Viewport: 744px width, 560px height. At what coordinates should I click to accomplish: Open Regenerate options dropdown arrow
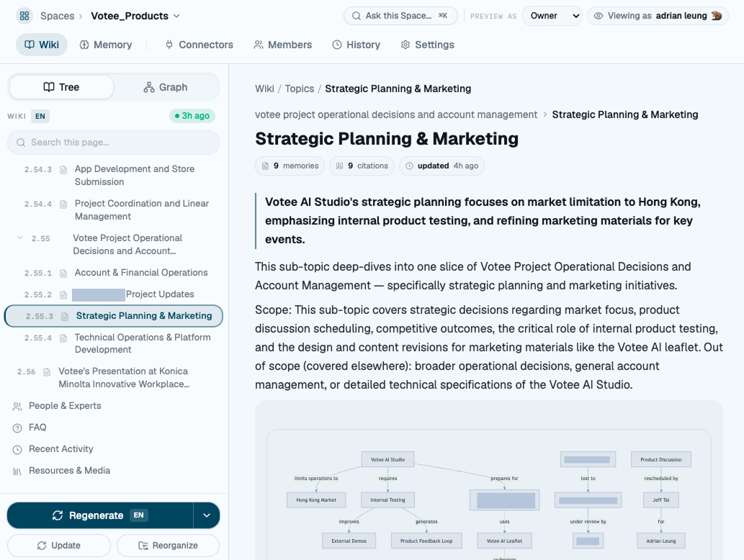click(207, 515)
